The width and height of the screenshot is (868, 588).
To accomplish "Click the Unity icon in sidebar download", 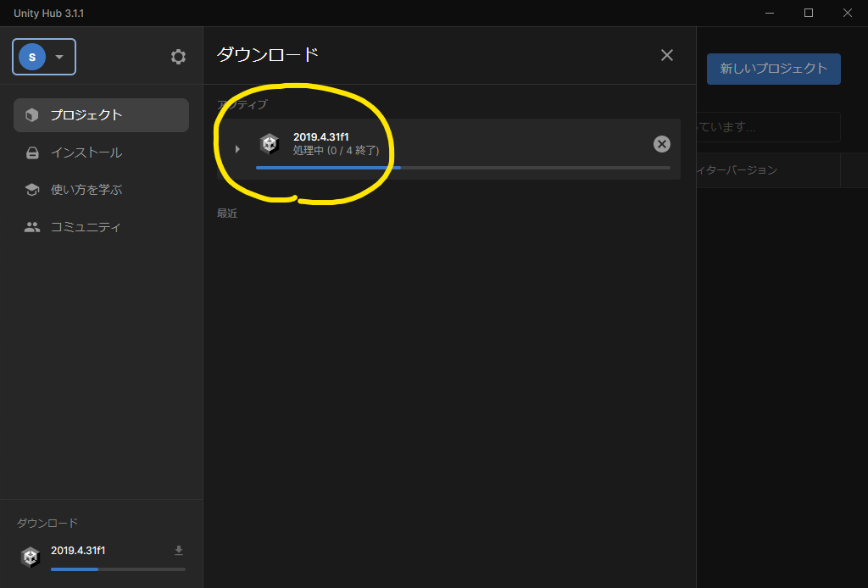I will (x=31, y=557).
